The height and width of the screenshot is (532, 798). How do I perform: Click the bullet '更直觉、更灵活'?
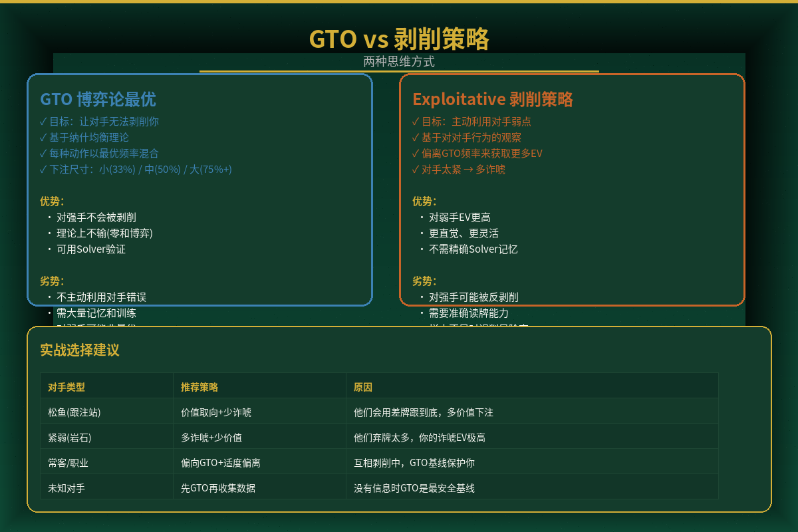pyautogui.click(x=463, y=233)
